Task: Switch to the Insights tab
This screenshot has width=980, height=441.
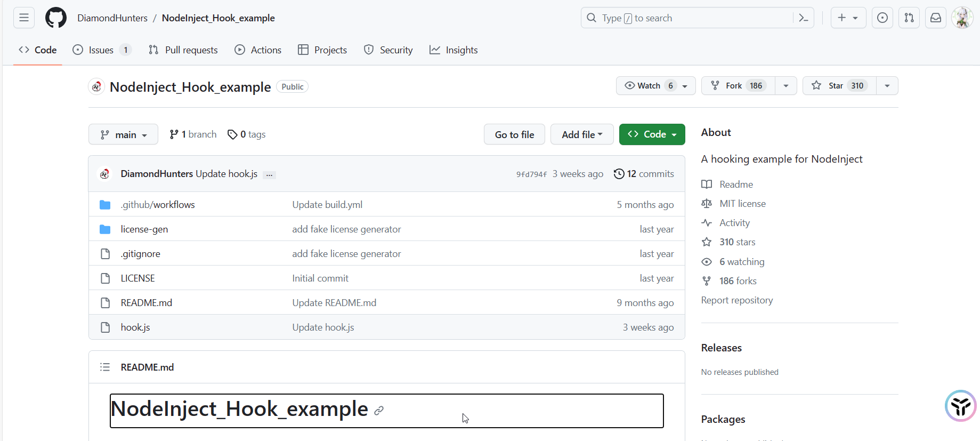Action: tap(453, 50)
